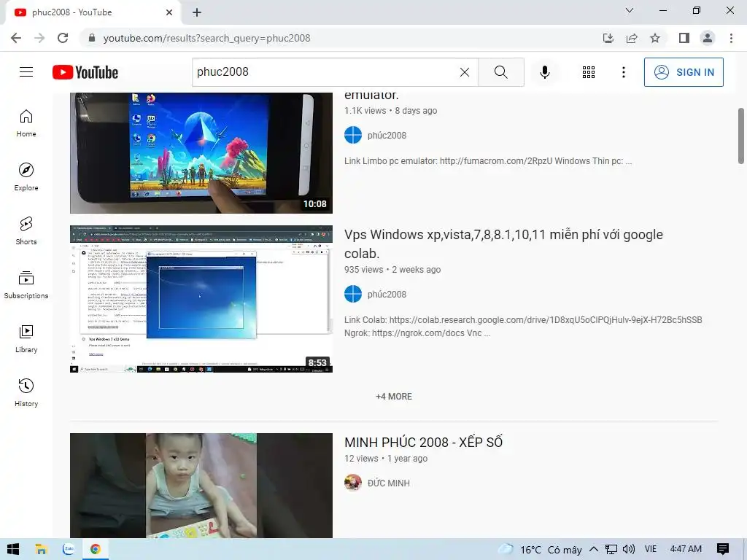Viewport: 747px width, 560px height.
Task: Open Home in the sidebar
Action: [x=26, y=123]
